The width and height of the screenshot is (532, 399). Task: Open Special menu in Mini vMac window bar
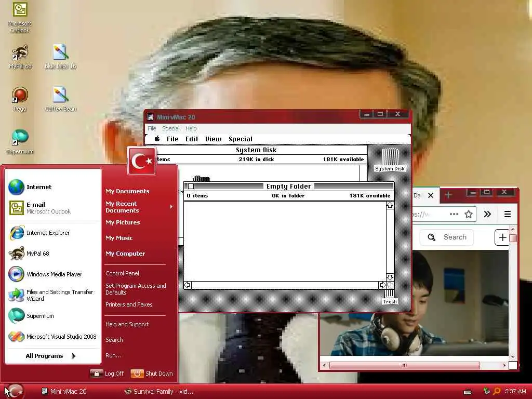point(170,128)
